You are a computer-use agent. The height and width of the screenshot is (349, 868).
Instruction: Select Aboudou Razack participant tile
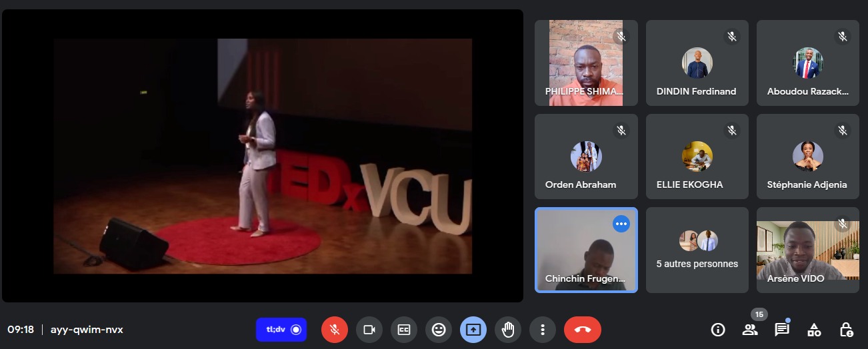(x=808, y=63)
